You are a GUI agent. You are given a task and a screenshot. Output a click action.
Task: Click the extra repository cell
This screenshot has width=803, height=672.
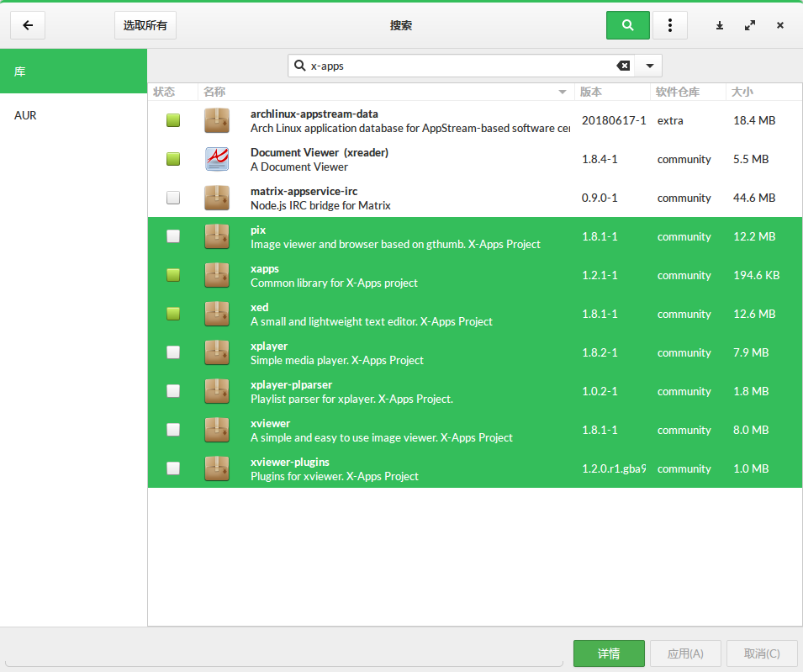pos(670,120)
